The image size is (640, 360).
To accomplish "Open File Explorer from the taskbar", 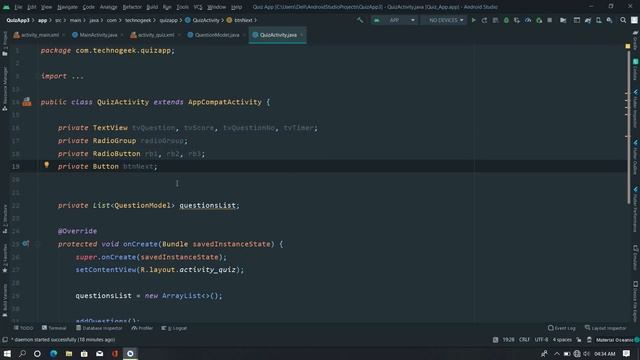I will coord(69,353).
